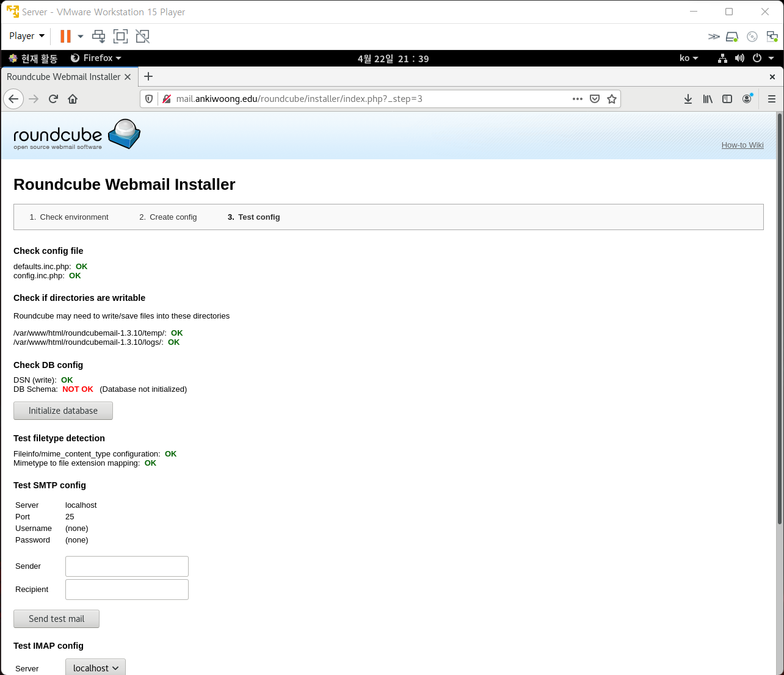The width and height of the screenshot is (784, 675).
Task: Open the Firefox hamburger menu
Action: pos(772,99)
